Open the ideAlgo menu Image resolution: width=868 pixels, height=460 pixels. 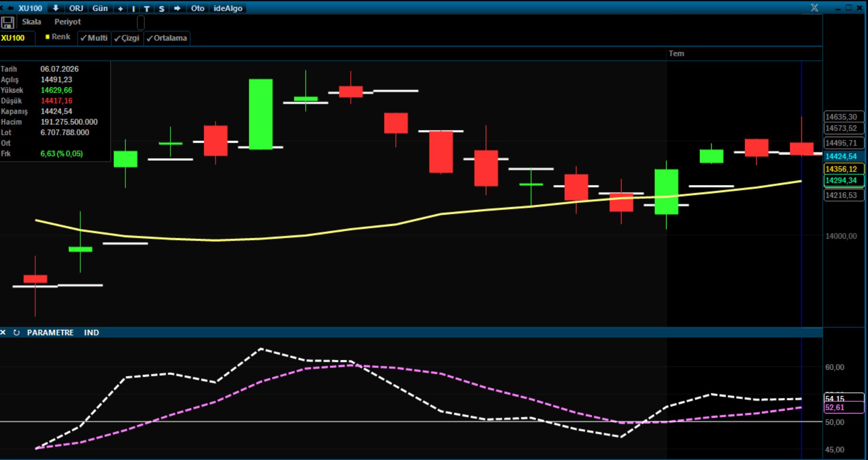point(228,8)
